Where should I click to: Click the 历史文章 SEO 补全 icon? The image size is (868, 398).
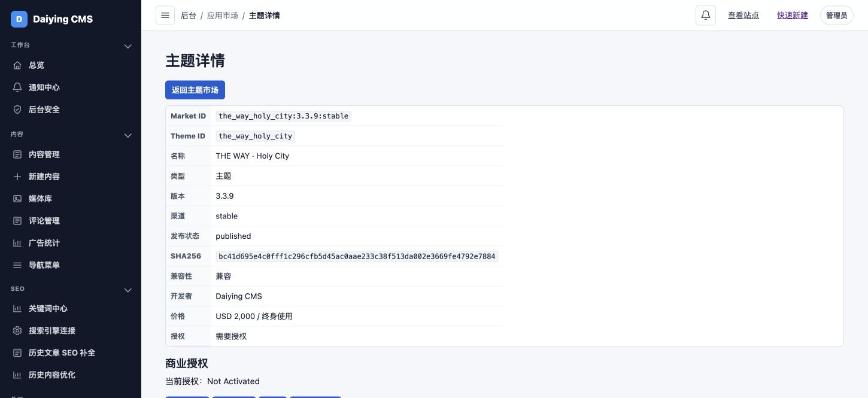coord(17,353)
